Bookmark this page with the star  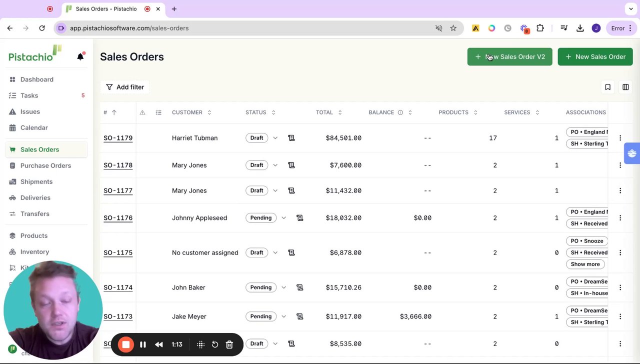453,28
